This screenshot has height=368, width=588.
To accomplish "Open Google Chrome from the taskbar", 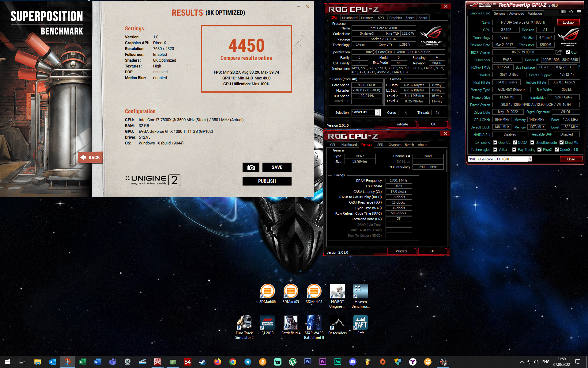I will coord(233,362).
